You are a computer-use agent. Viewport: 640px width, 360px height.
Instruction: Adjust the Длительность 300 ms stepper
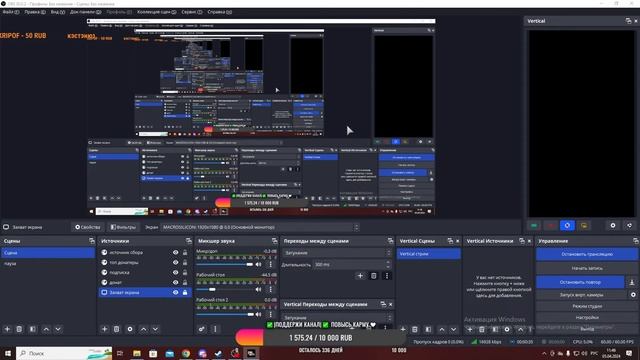pyautogui.click(x=388, y=264)
